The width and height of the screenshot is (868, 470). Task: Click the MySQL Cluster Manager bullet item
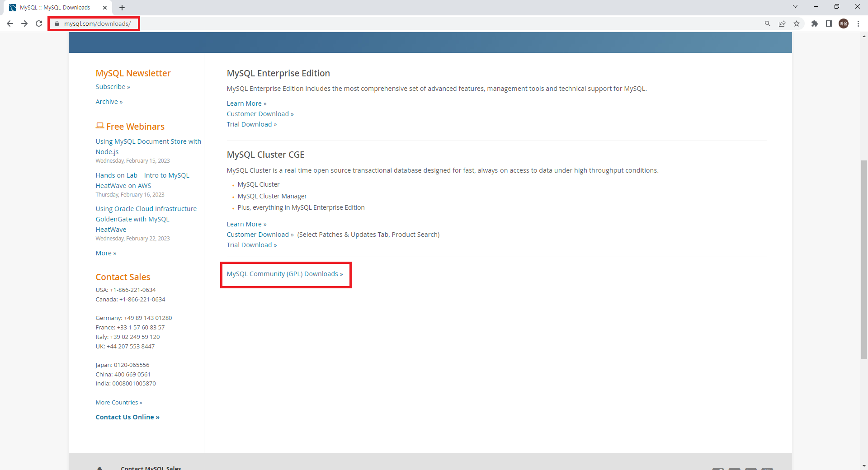(272, 196)
